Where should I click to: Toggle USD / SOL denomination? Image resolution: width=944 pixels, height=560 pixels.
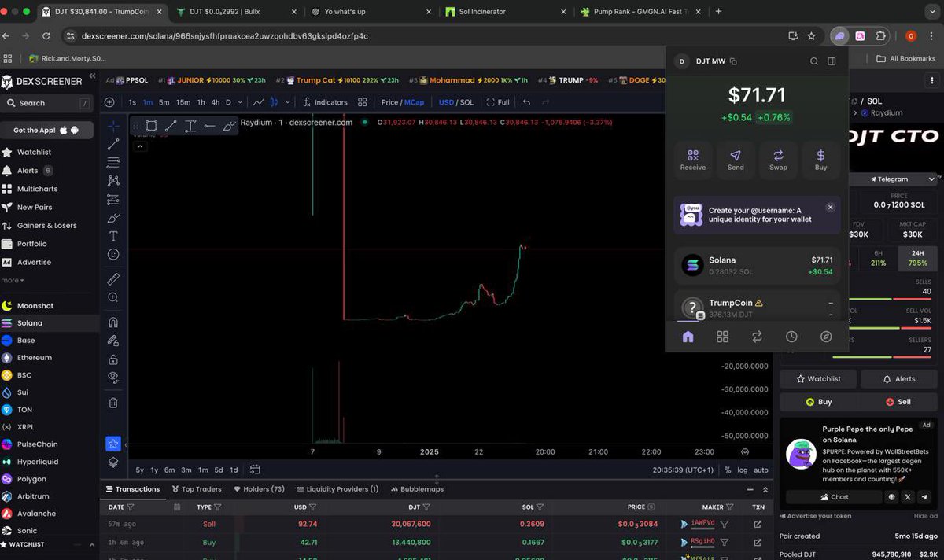[456, 102]
